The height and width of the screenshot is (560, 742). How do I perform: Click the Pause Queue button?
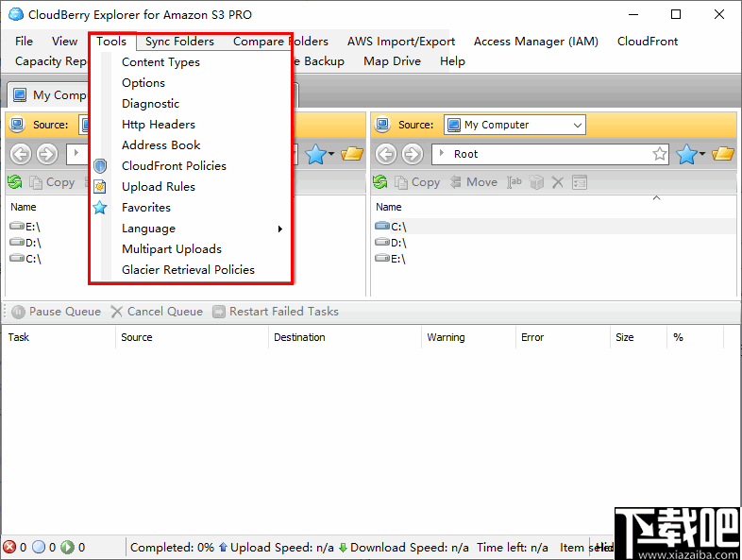pyautogui.click(x=57, y=312)
